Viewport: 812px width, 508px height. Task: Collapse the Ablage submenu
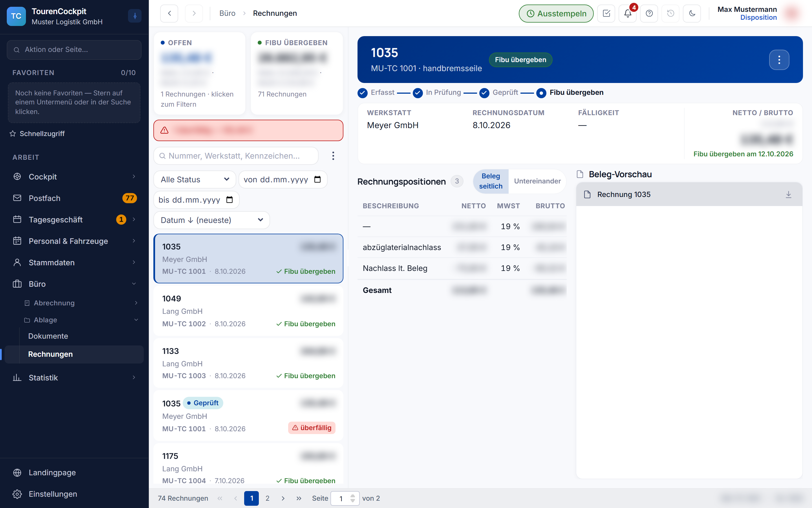pyautogui.click(x=81, y=320)
